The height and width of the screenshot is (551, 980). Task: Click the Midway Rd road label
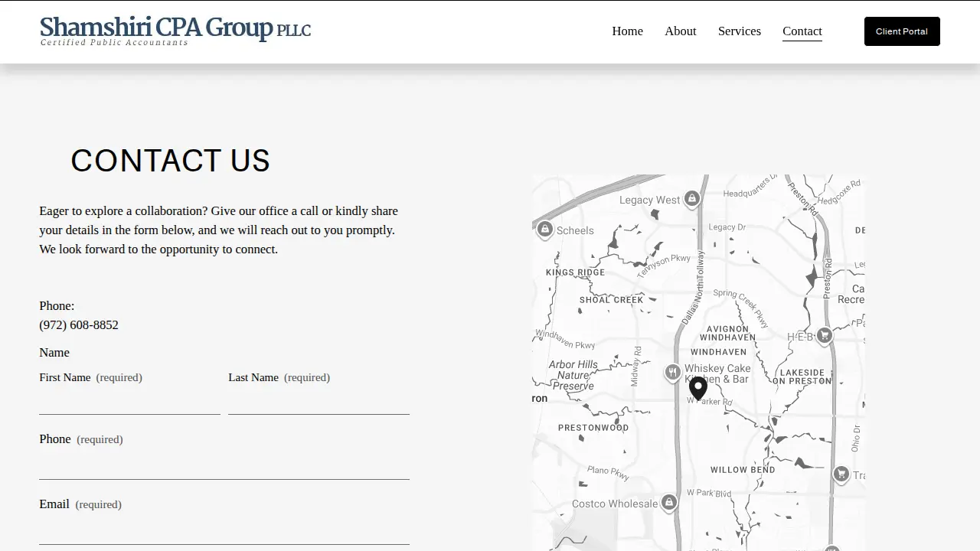pyautogui.click(x=635, y=366)
